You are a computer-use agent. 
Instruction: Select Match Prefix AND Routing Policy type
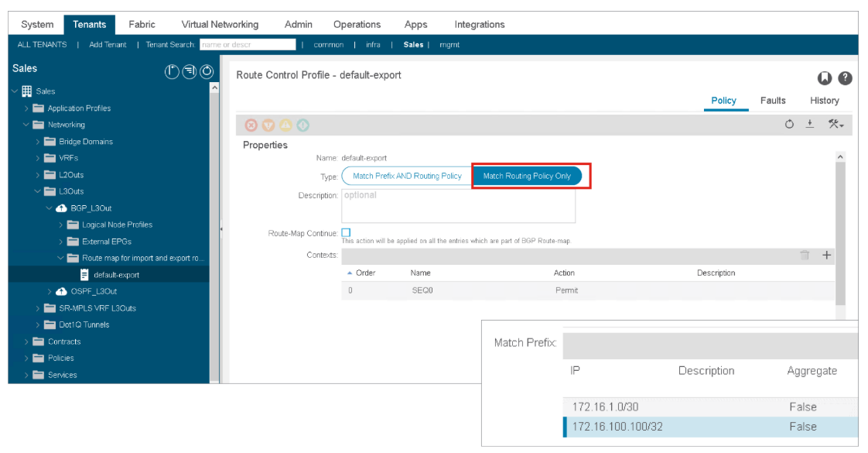(x=407, y=176)
